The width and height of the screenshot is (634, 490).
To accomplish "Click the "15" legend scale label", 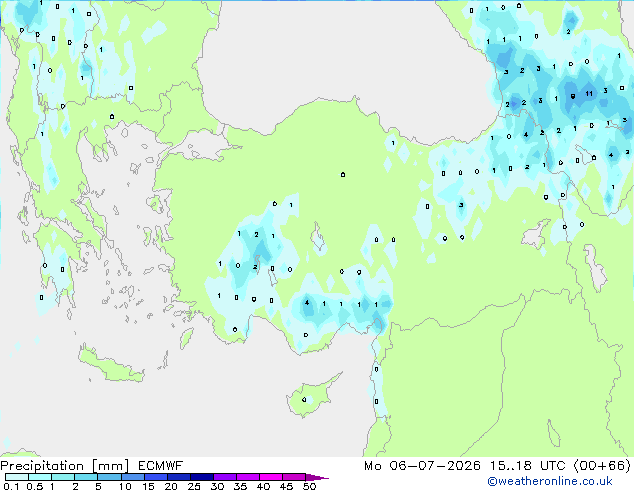I will [x=148, y=486].
